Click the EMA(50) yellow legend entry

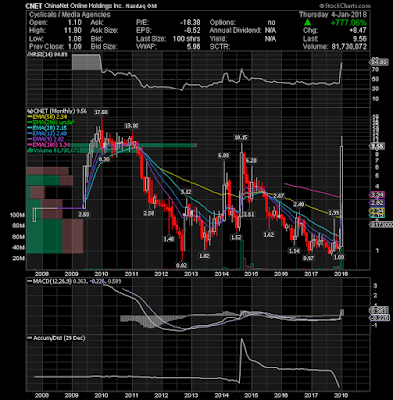(x=48, y=117)
